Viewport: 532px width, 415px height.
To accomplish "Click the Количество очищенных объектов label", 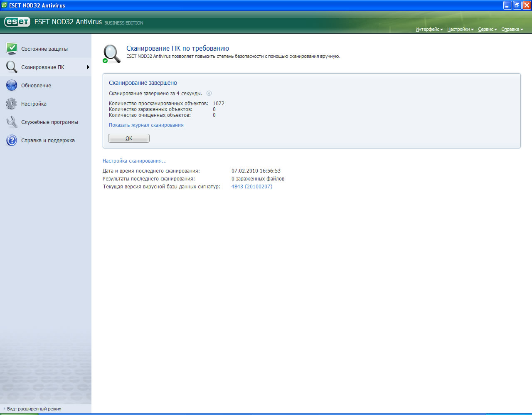I will [150, 115].
